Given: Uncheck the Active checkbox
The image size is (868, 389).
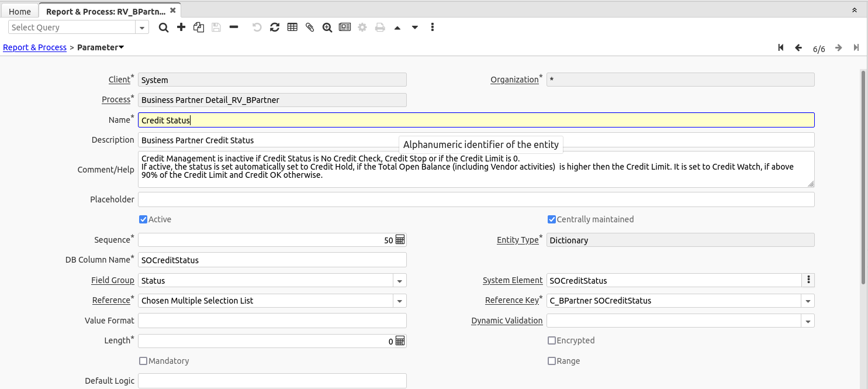Looking at the screenshot, I should tap(143, 219).
